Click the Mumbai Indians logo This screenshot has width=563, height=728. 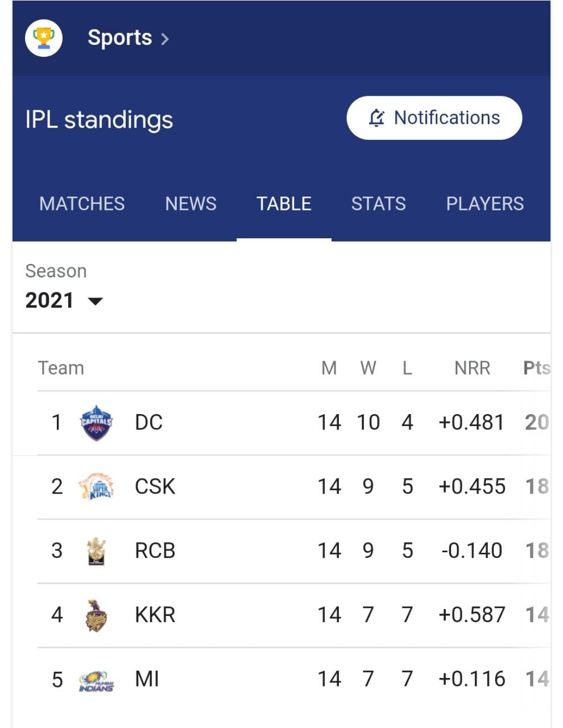(96, 680)
